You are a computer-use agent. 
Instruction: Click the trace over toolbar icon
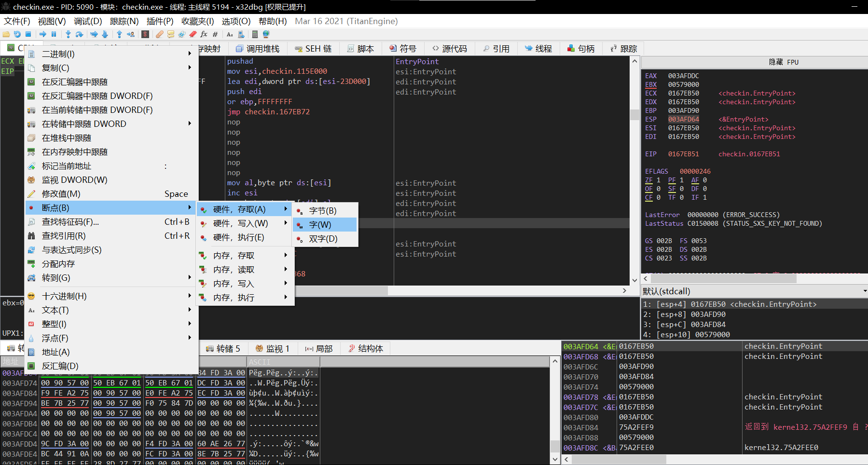(105, 34)
